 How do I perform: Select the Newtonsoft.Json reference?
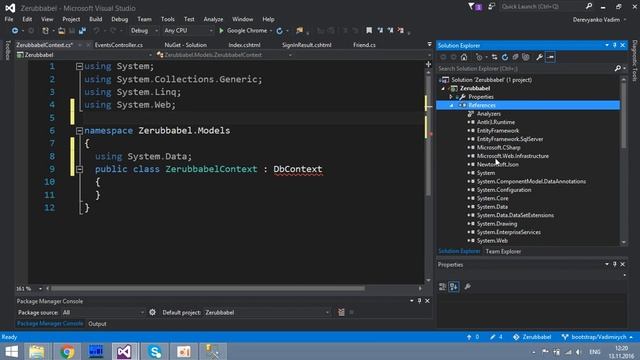pyautogui.click(x=498, y=164)
